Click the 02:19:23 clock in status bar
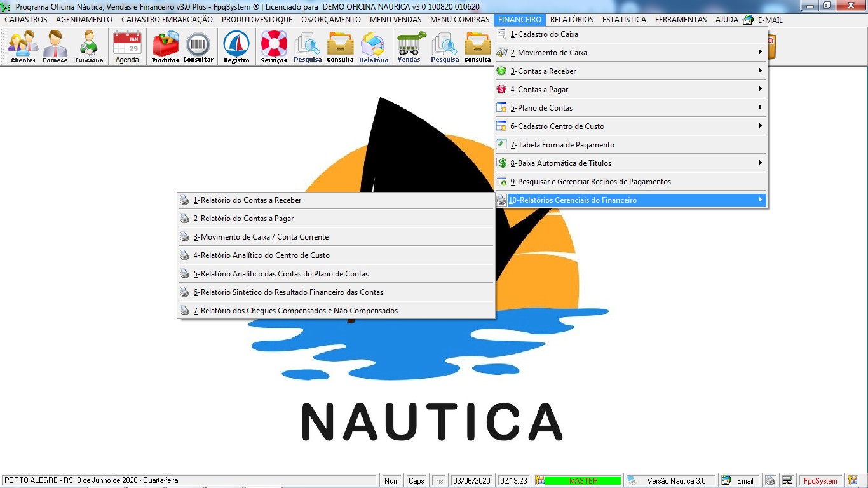 513,481
